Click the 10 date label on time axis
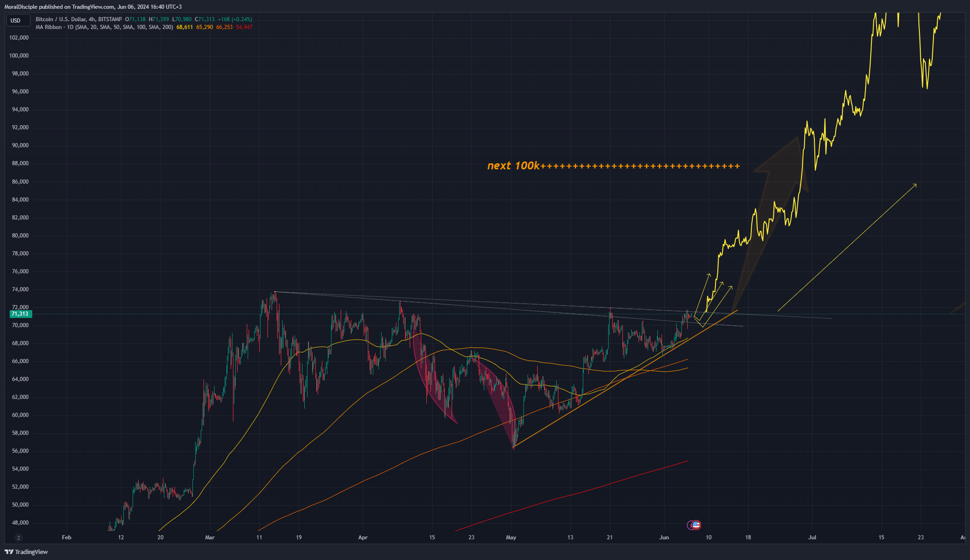 click(x=709, y=537)
